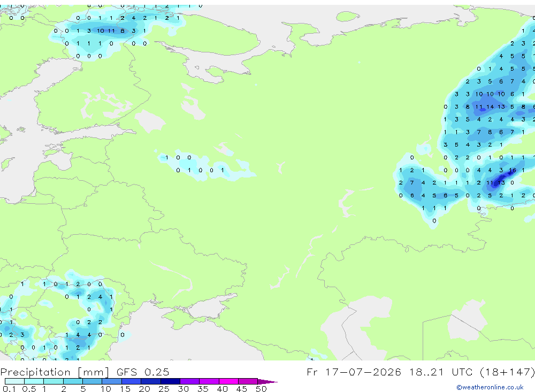The width and height of the screenshot is (535, 392).
Task: Click the '(18+147)' forecast hour text
Action: pos(507,372)
